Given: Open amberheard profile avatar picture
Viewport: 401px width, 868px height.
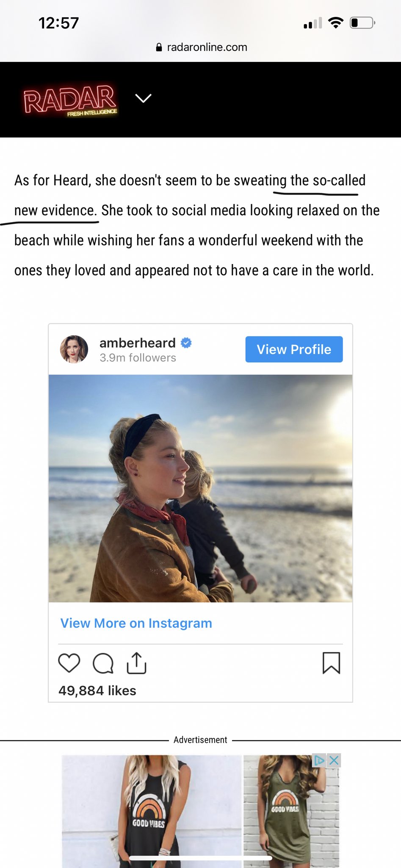Looking at the screenshot, I should click(x=74, y=349).
